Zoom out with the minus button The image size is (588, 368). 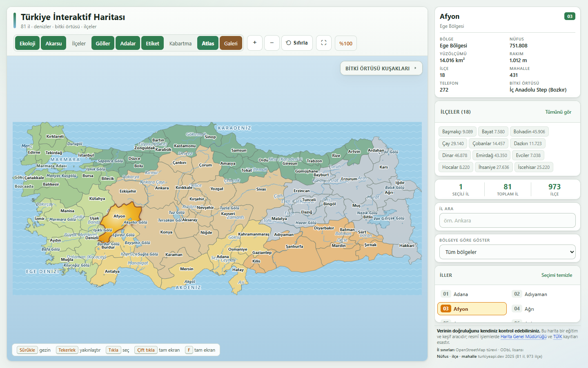pyautogui.click(x=272, y=43)
